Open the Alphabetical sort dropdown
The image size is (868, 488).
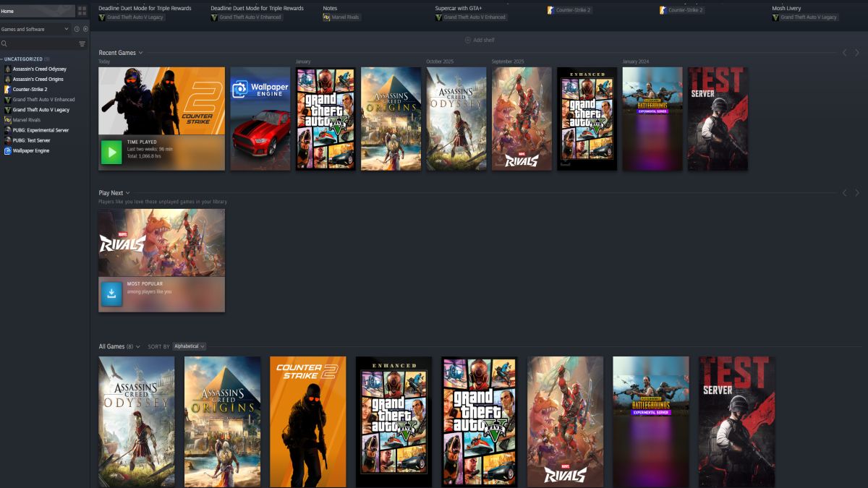190,346
